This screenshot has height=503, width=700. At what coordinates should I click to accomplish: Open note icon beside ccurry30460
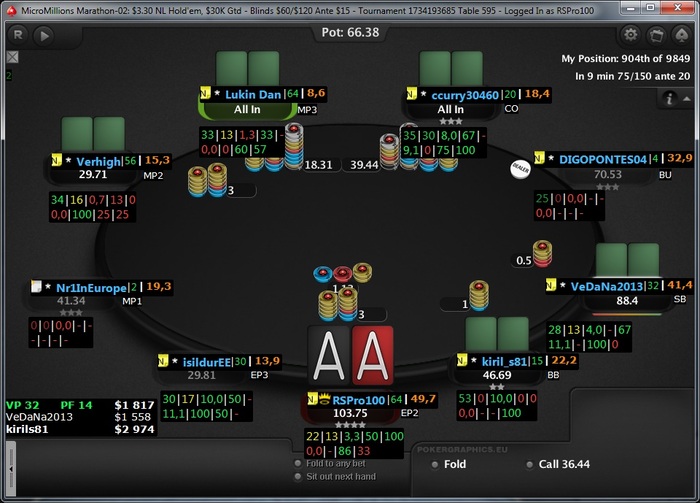[411, 94]
